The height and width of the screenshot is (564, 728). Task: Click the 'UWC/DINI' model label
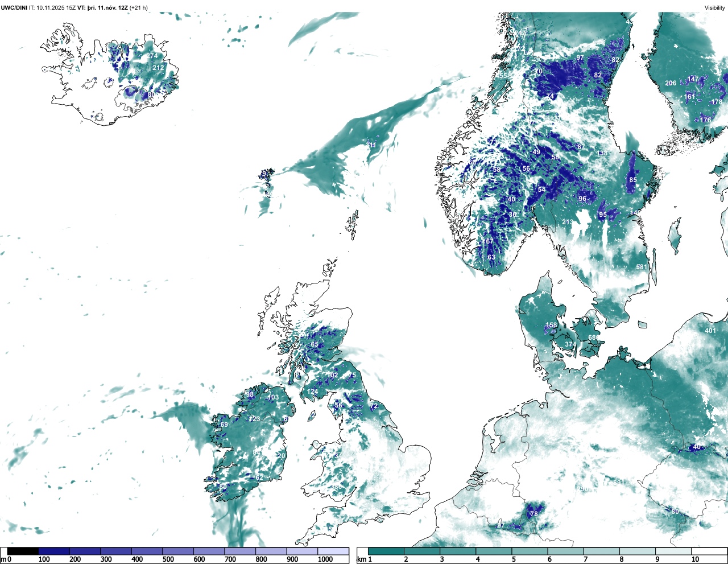click(x=14, y=7)
